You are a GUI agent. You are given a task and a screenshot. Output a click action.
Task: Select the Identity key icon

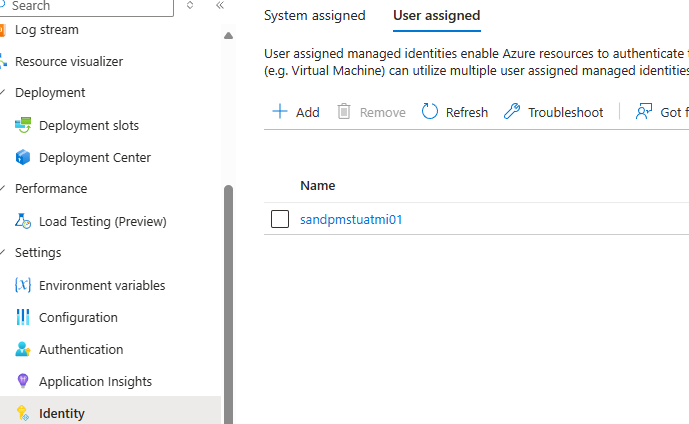pyautogui.click(x=23, y=413)
